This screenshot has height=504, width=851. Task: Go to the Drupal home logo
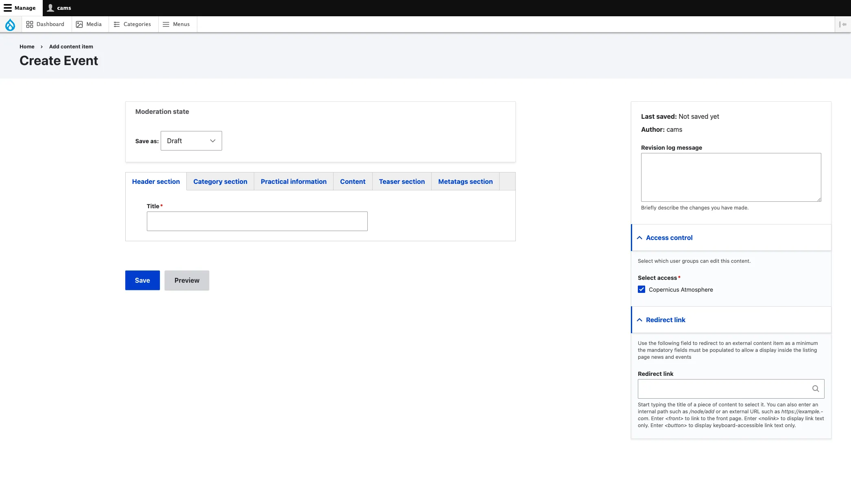tap(10, 24)
